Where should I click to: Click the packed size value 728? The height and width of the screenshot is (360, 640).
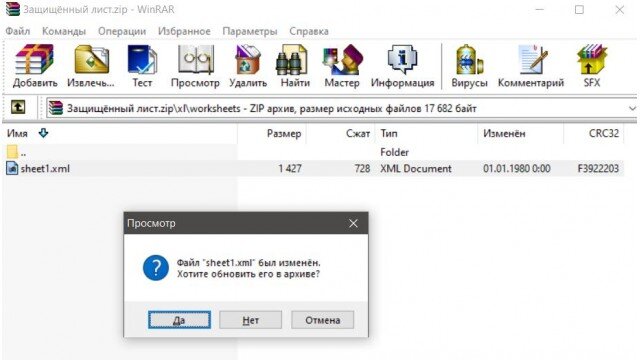tap(362, 169)
